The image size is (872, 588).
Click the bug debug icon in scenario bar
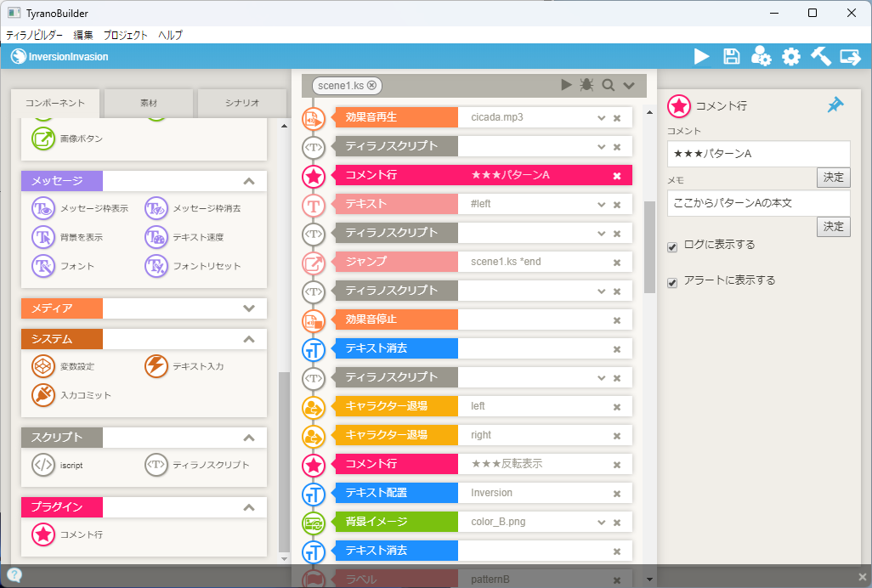click(586, 85)
